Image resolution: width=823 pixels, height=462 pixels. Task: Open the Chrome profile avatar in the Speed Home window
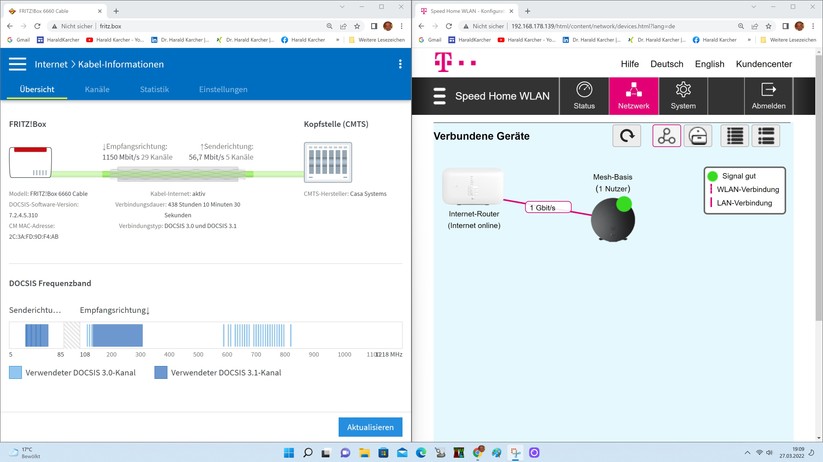(799, 26)
